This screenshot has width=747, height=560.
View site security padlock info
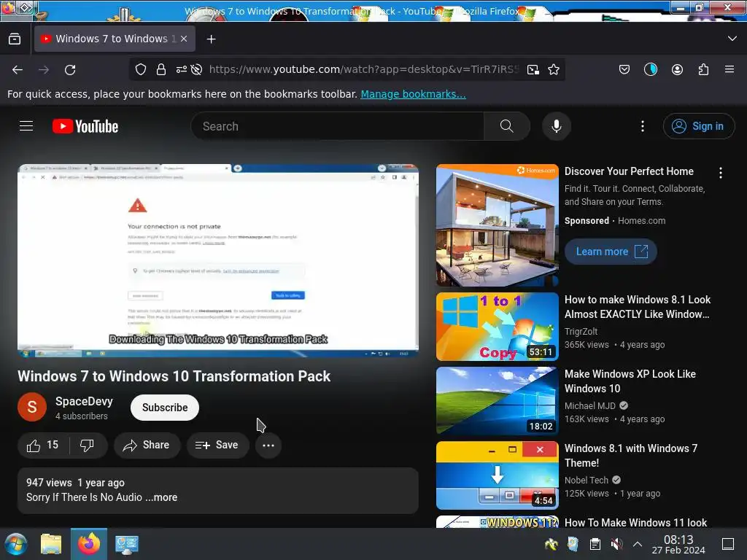point(161,69)
